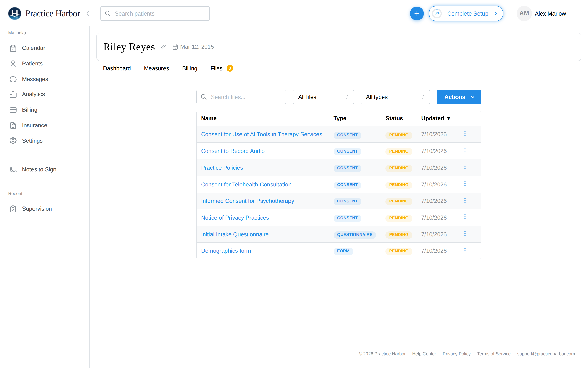Open more options for Telehealth Consultation row

point(465,184)
